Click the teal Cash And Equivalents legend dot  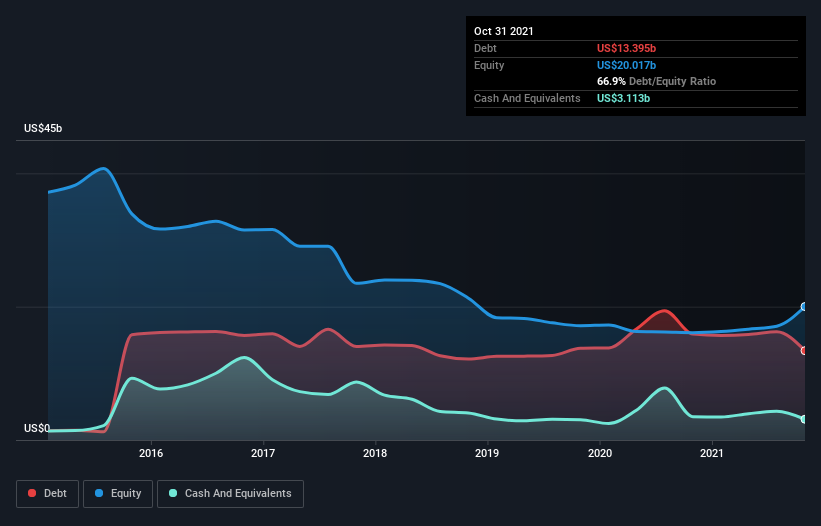[x=173, y=493]
